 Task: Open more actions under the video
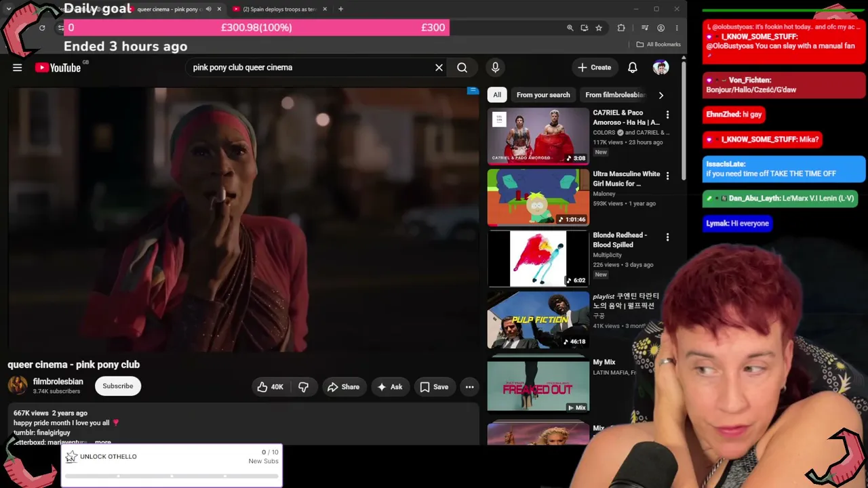[x=469, y=387]
